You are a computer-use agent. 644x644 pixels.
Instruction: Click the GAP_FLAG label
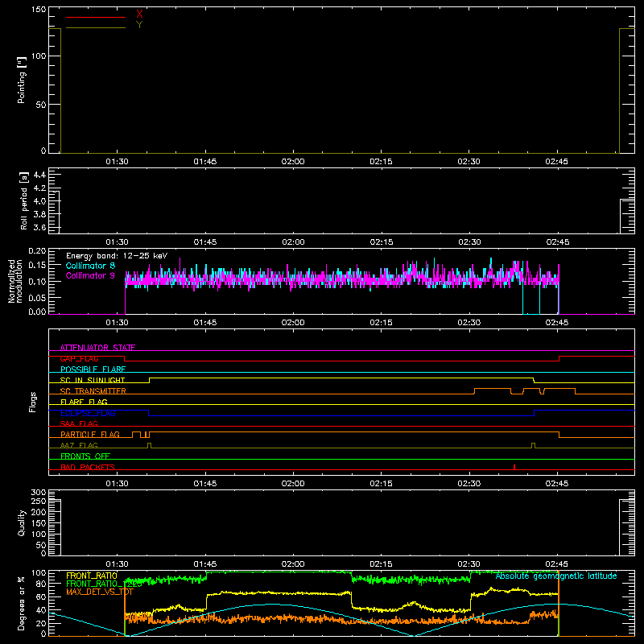pyautogui.click(x=79, y=358)
